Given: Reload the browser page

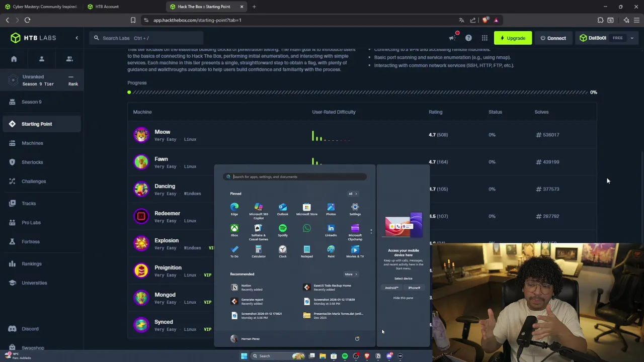Looking at the screenshot, I should [27, 20].
